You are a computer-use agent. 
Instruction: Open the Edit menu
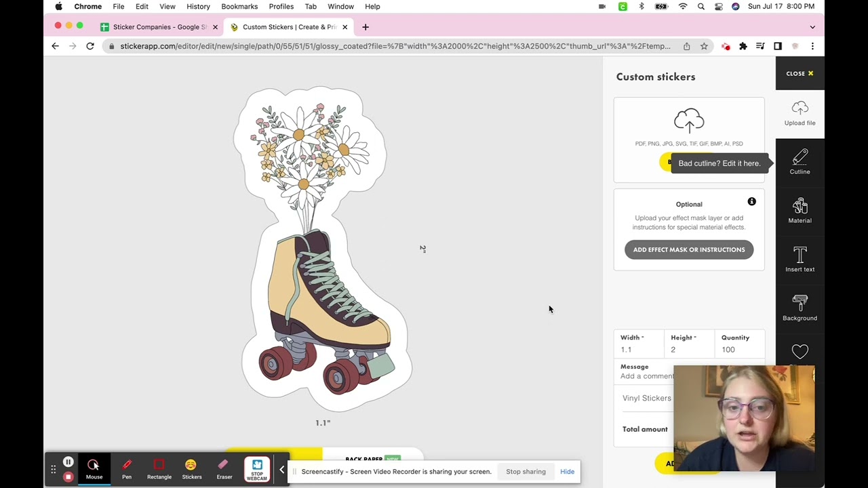(142, 6)
